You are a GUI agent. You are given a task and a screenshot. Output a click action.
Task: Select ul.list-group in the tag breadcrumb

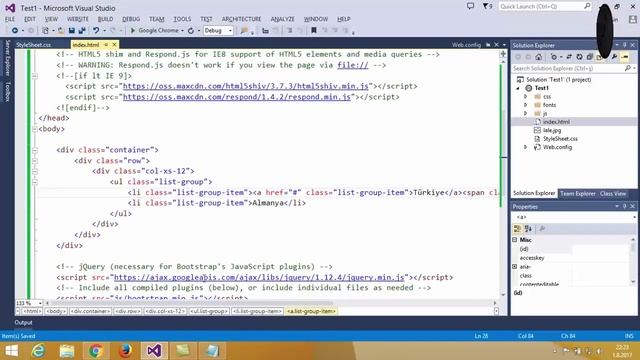pos(209,311)
